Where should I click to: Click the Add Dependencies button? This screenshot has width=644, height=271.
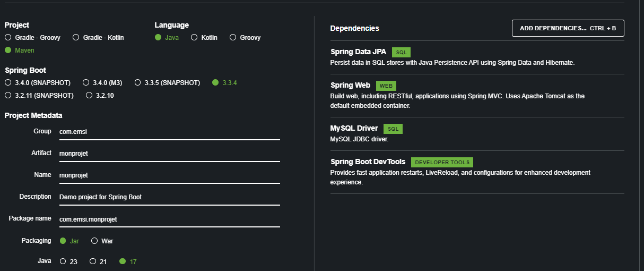568,28
